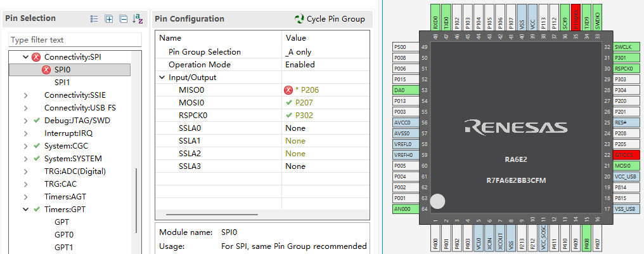Open the SSLA0 value cell

(x=326, y=128)
